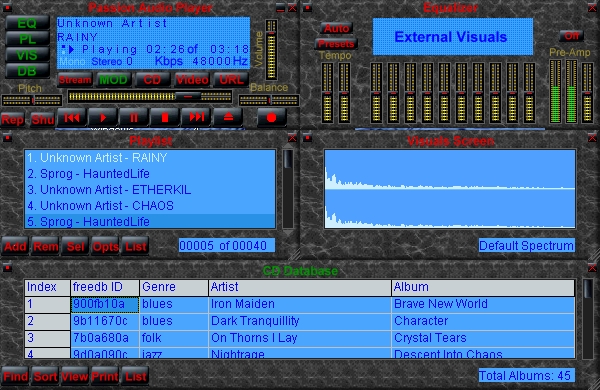This screenshot has width=600, height=390.
Task: Click the playlist Add button
Action: click(15, 246)
